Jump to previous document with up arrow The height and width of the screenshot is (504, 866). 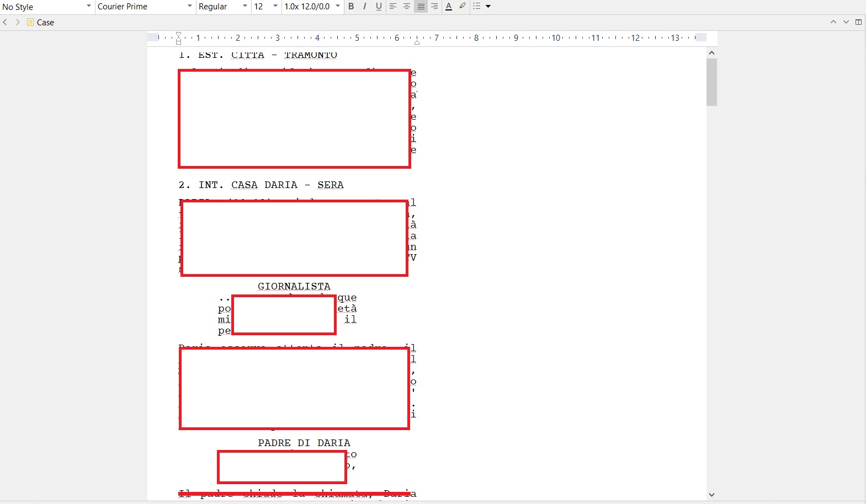pyautogui.click(x=833, y=22)
